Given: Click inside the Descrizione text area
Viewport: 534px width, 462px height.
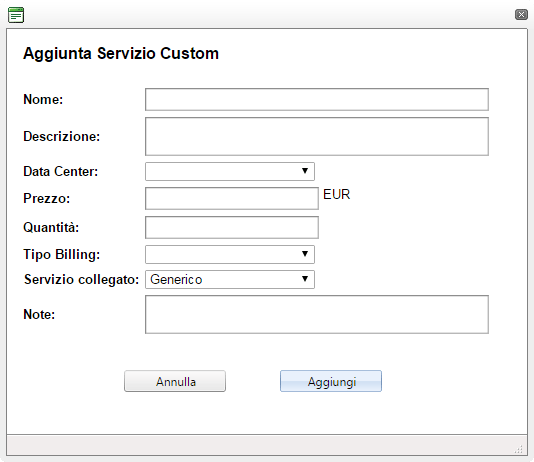Looking at the screenshot, I should [x=317, y=137].
